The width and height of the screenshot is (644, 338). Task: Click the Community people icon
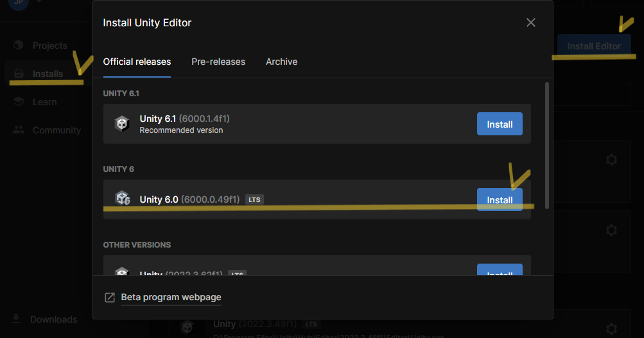tap(19, 130)
